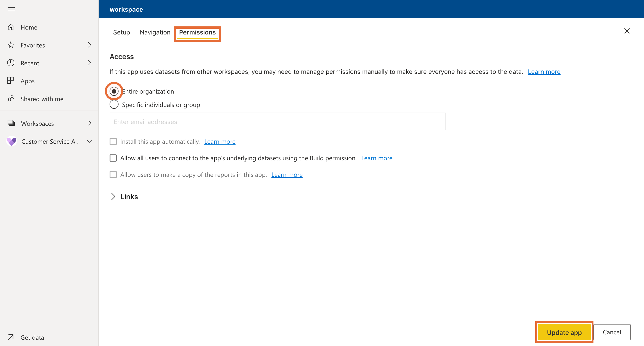This screenshot has height=346, width=644.
Task: Enable Install this app automatically checkbox
Action: (x=113, y=141)
